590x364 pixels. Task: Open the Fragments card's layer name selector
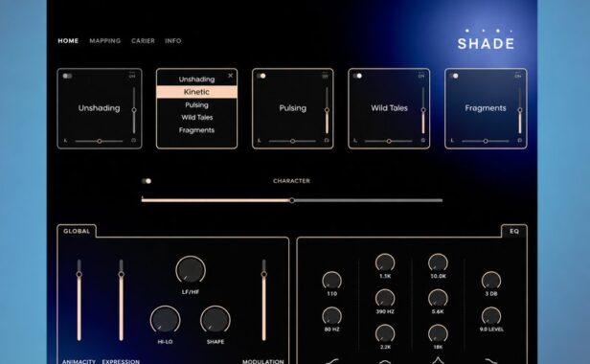click(x=486, y=108)
